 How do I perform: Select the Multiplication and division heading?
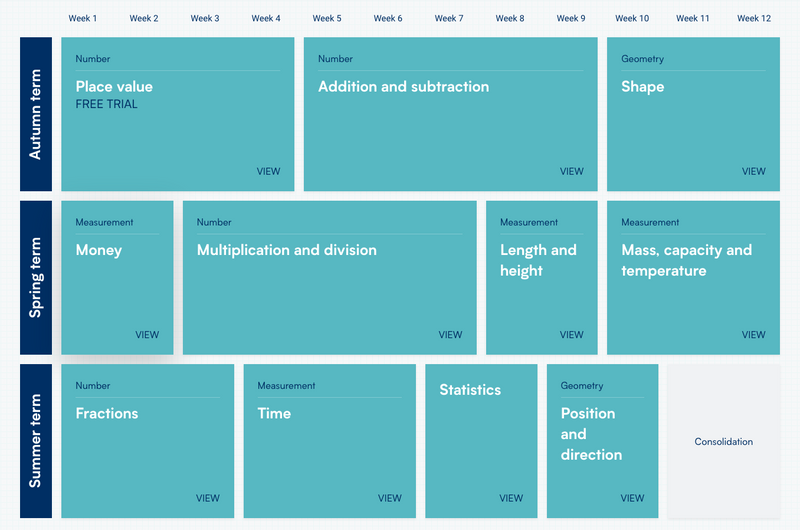click(x=286, y=250)
